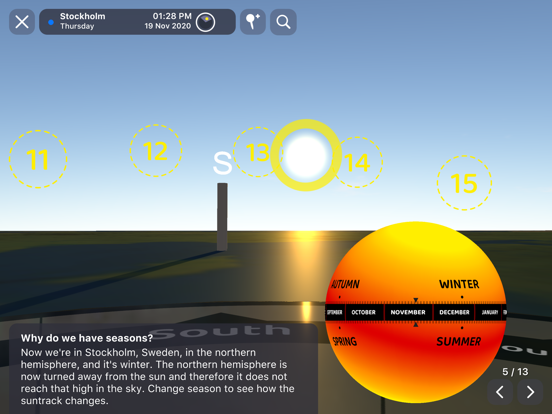
Task: Select the hour 15 sun marker
Action: tap(464, 183)
